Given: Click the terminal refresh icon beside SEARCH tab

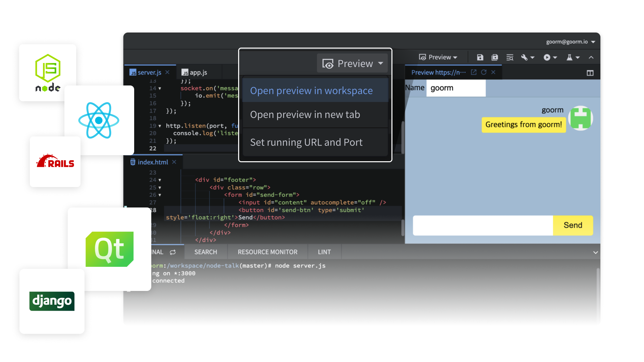Looking at the screenshot, I should pos(173,252).
